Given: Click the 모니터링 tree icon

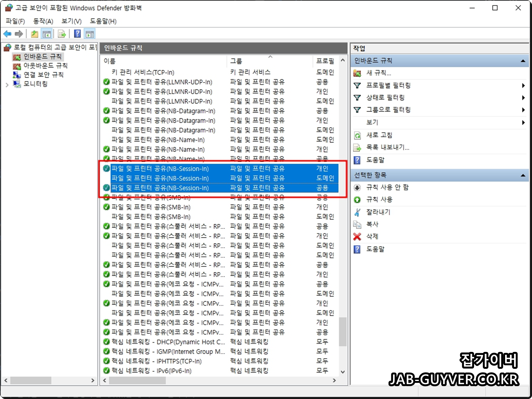Looking at the screenshot, I should [17, 84].
